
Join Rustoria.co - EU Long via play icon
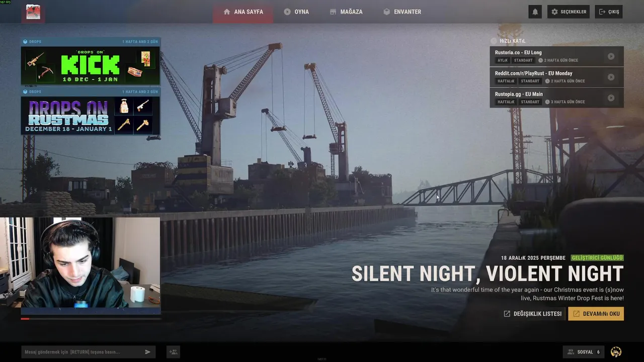click(611, 56)
